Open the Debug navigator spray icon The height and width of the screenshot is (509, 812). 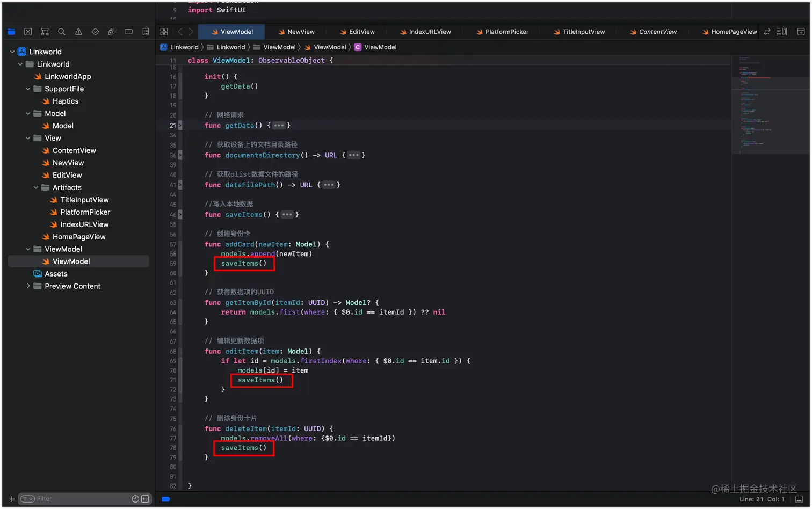click(112, 32)
